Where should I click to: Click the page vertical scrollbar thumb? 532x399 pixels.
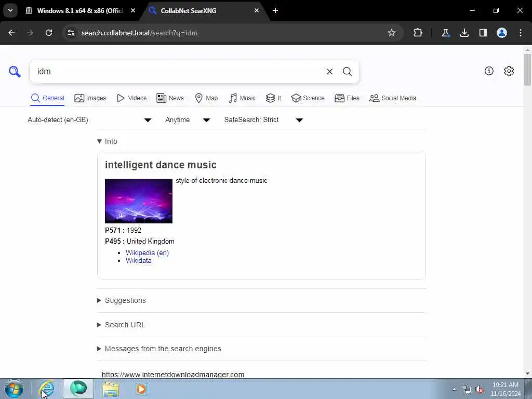pos(527,70)
